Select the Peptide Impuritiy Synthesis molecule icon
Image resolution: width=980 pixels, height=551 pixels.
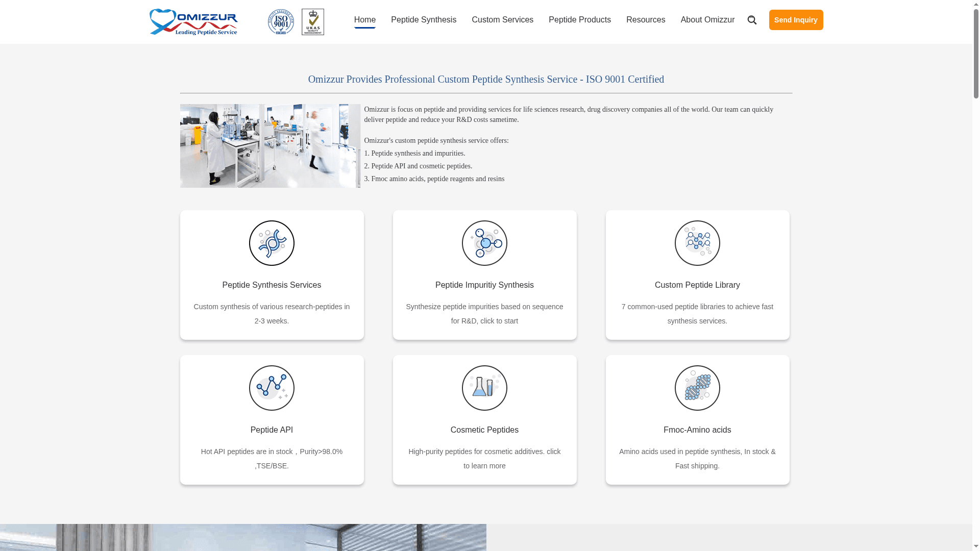484,243
